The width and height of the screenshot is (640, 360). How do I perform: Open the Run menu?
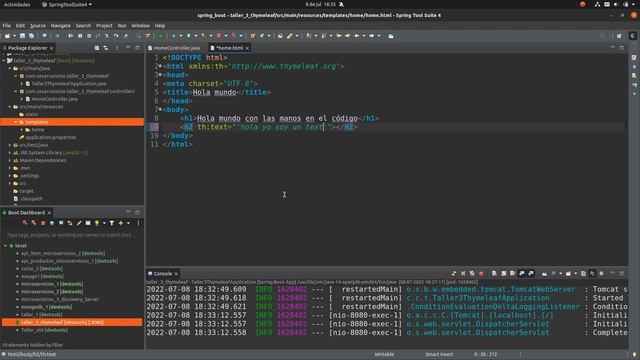click(122, 25)
